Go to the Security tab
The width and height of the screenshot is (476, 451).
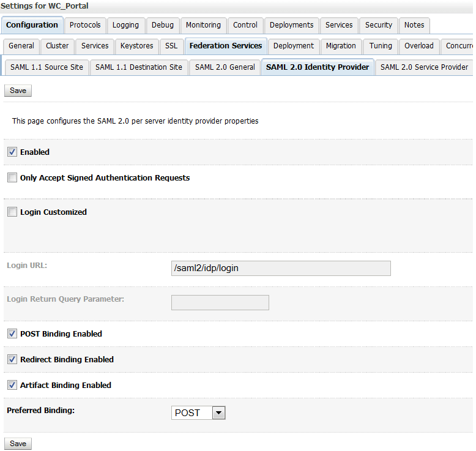(x=379, y=25)
